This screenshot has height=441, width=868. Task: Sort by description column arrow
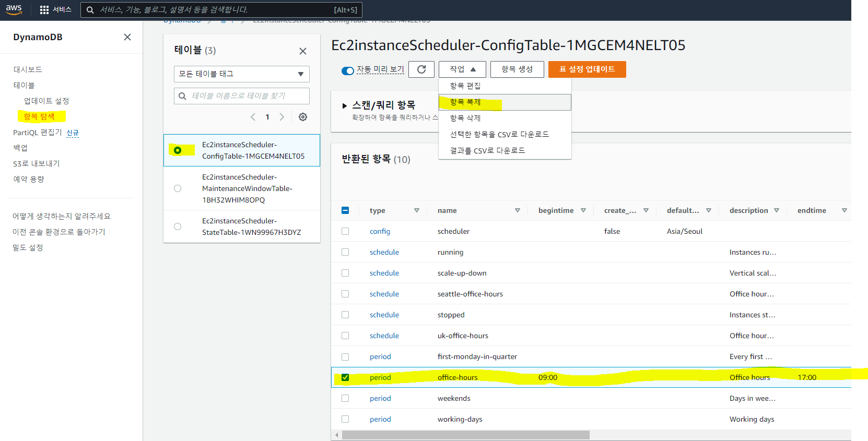tap(777, 210)
